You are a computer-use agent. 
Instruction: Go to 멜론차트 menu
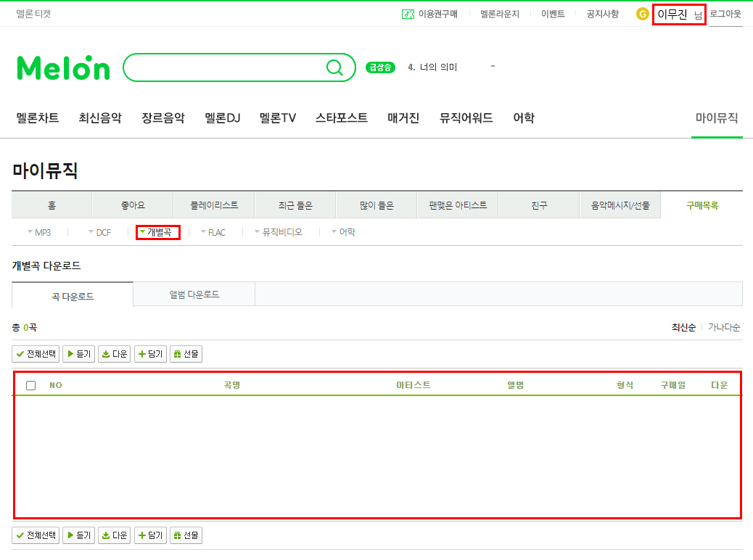pyautogui.click(x=38, y=118)
